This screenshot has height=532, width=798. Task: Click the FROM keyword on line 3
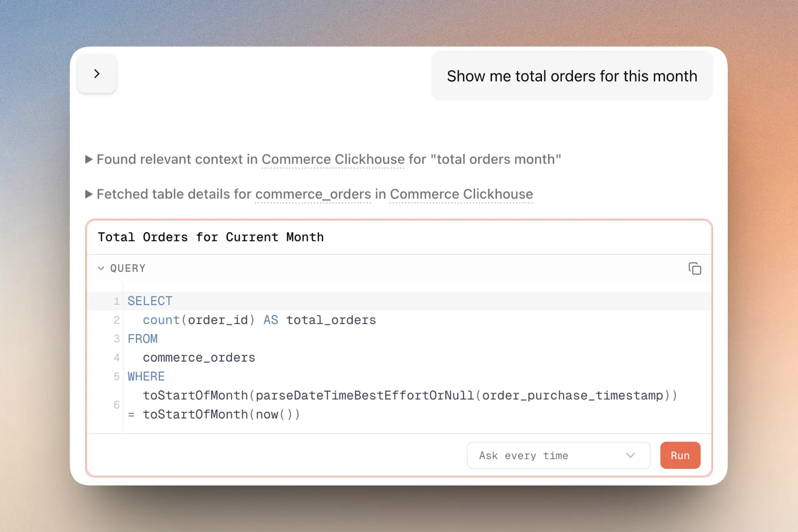143,339
